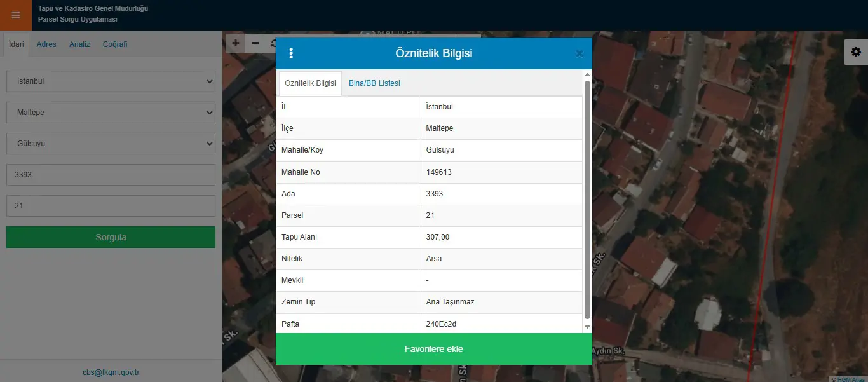Click the Nitelik value Arsa
This screenshot has height=382, width=868.
pyautogui.click(x=434, y=259)
